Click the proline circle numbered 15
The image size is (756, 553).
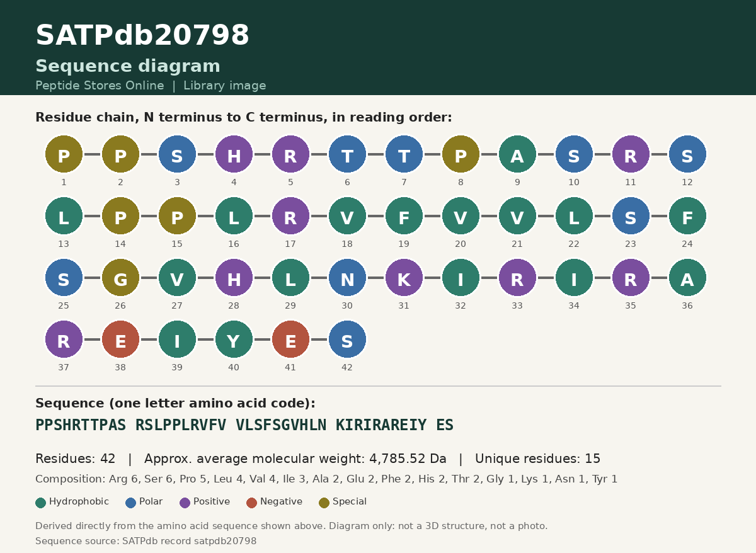tap(177, 216)
